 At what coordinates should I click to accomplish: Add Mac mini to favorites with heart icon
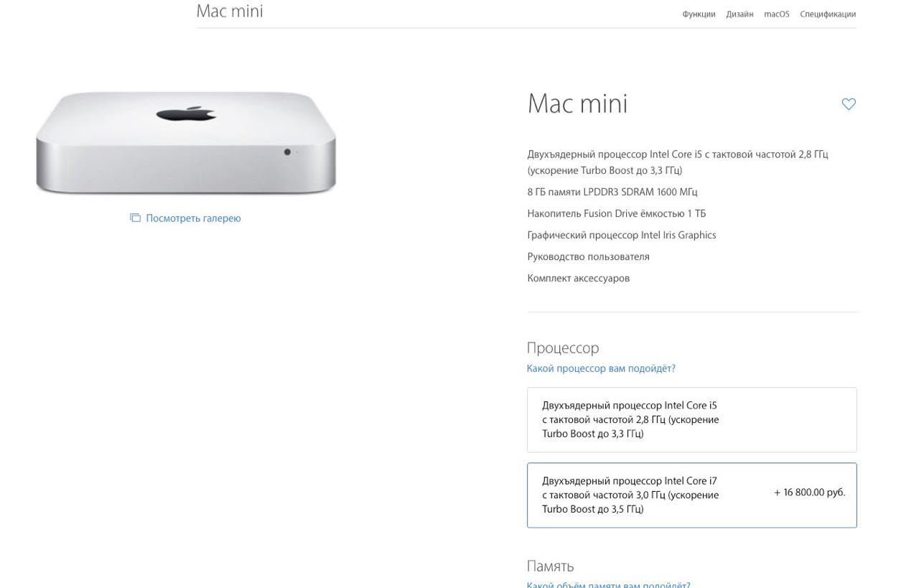(x=849, y=104)
